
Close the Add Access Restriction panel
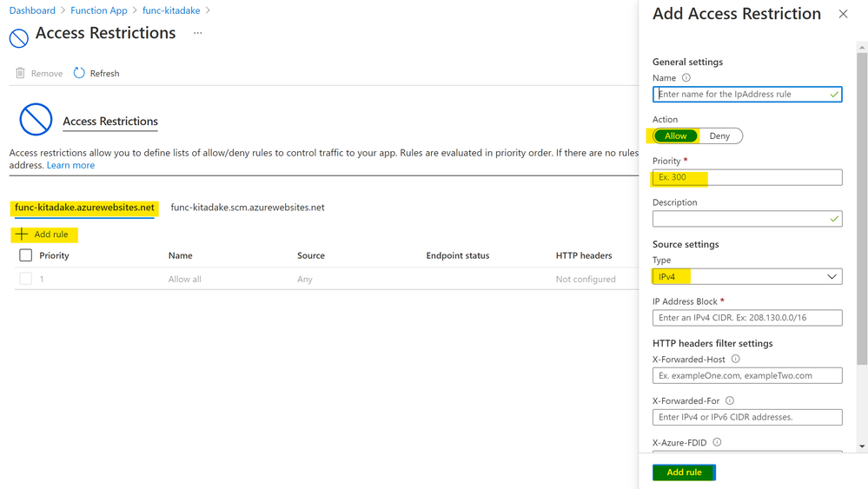[843, 14]
